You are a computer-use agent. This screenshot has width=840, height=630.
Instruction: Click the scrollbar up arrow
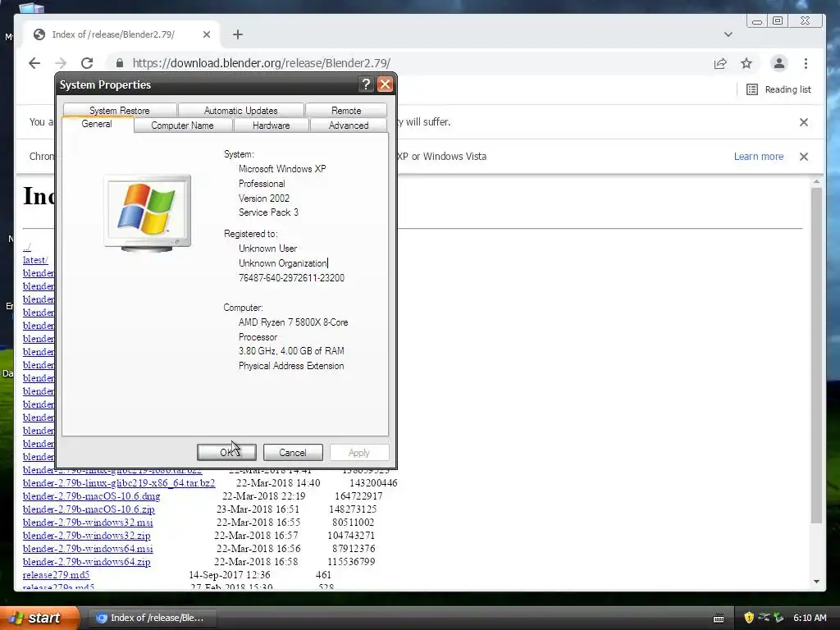[816, 182]
